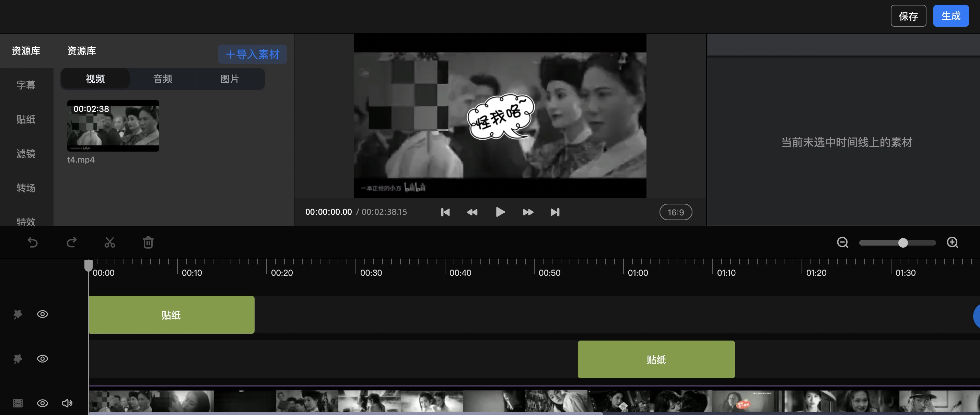Click the total duration 00:02:38.15 text
This screenshot has width=980, height=415.
click(384, 212)
